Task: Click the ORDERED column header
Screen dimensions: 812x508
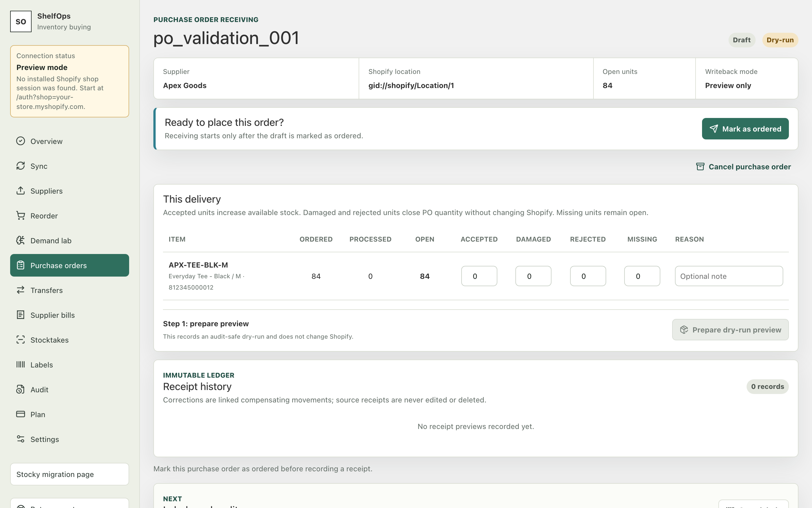Action: click(x=316, y=239)
